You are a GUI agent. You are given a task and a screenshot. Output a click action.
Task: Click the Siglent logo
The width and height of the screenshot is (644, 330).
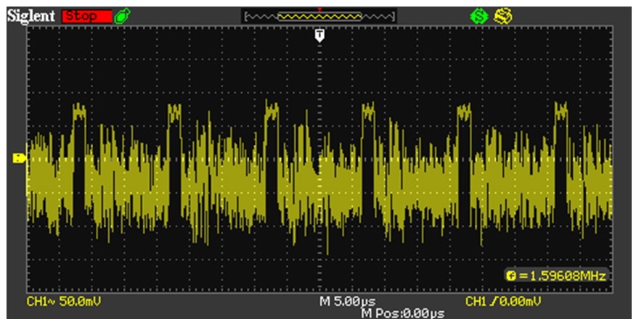(31, 15)
